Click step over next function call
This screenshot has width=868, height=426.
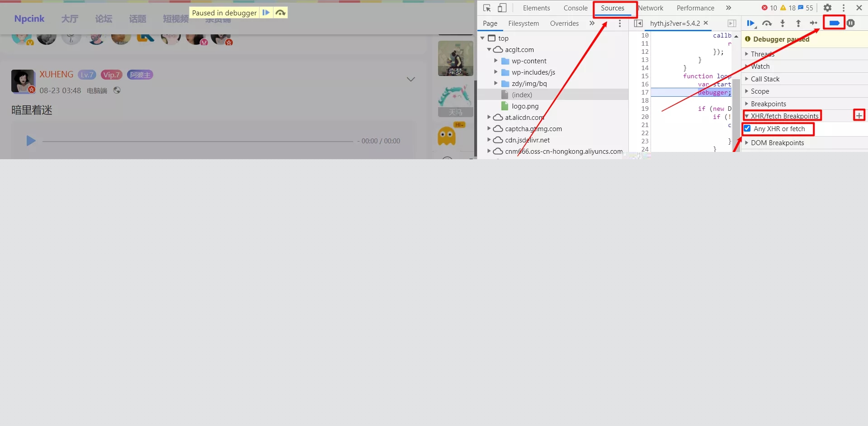(767, 24)
